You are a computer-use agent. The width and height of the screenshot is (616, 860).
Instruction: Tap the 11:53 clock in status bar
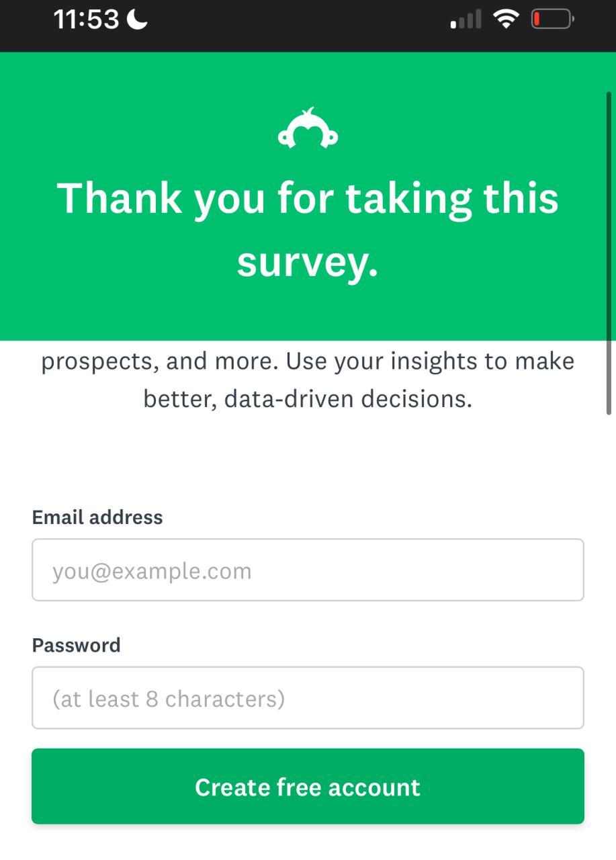pos(86,19)
